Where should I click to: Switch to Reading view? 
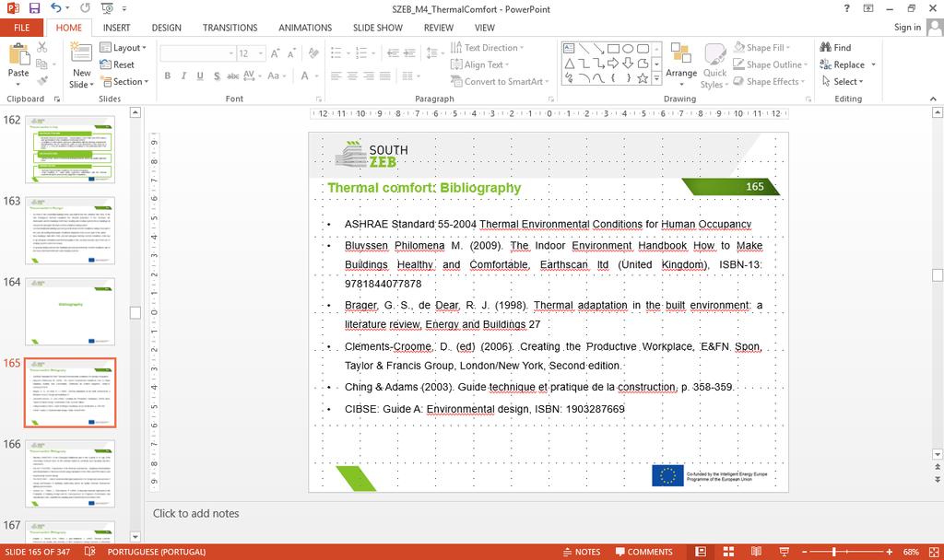point(756,552)
